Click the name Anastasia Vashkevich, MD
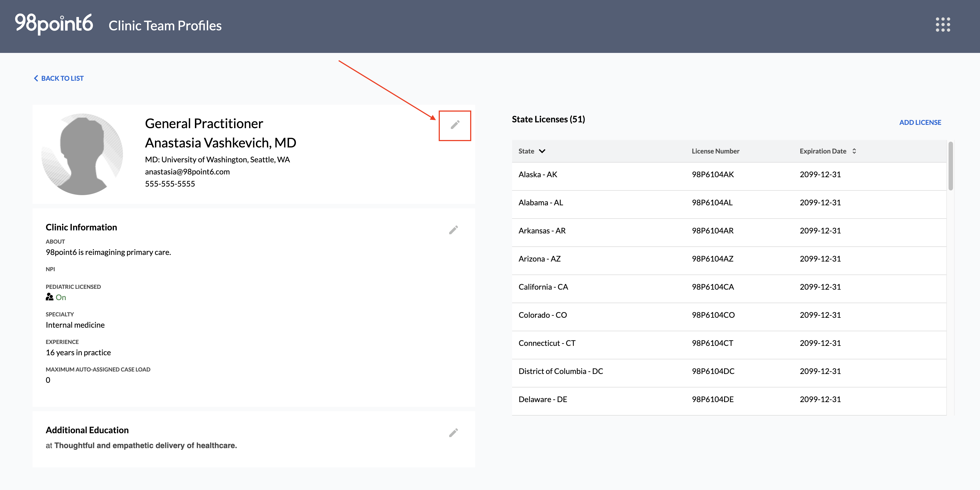 click(x=220, y=143)
